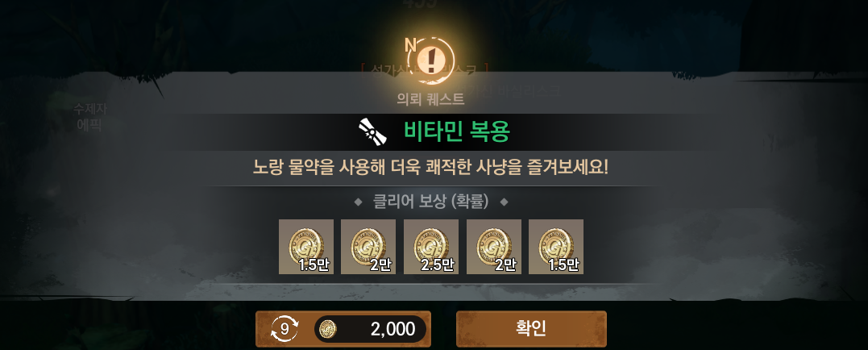Image resolution: width=868 pixels, height=350 pixels.
Task: Choose the 2만 coin right of 2.5만
Action: coord(494,247)
